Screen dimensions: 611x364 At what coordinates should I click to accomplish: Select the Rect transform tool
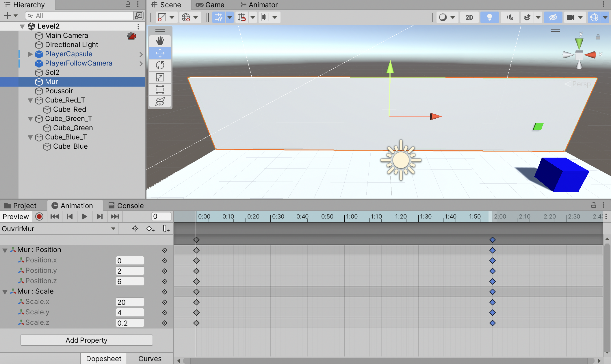point(160,89)
